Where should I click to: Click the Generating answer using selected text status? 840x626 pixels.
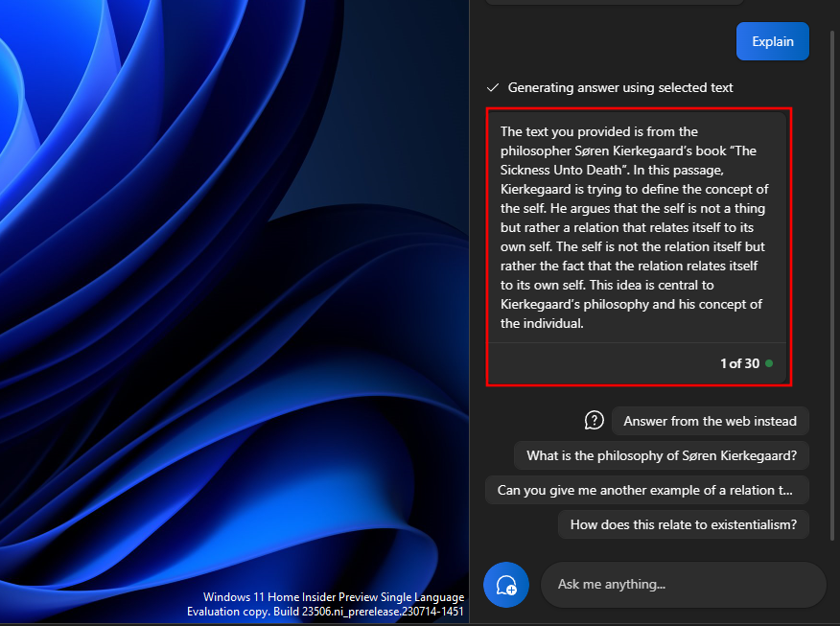(619, 87)
